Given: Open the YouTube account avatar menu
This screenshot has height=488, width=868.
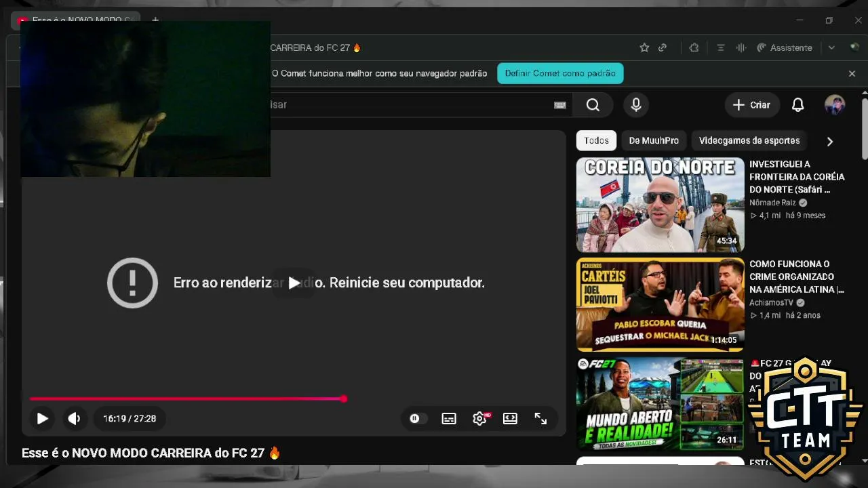Looking at the screenshot, I should tap(835, 105).
